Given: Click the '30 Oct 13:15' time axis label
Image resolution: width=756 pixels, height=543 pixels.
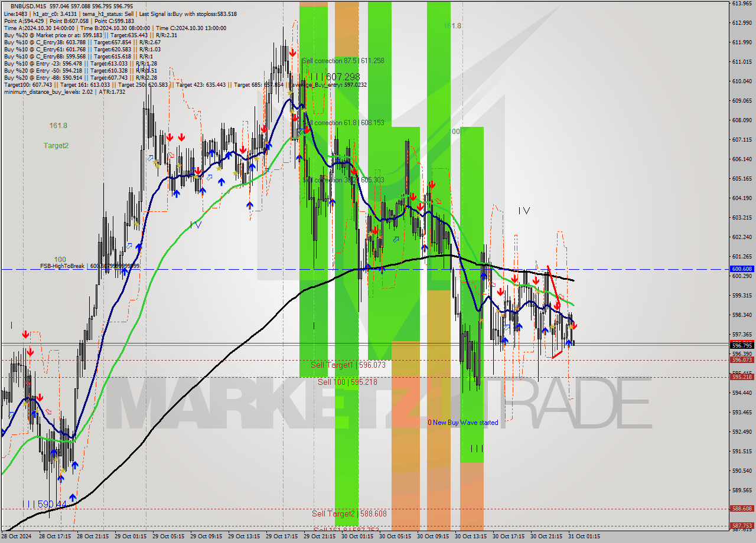Looking at the screenshot, I should click(470, 537).
